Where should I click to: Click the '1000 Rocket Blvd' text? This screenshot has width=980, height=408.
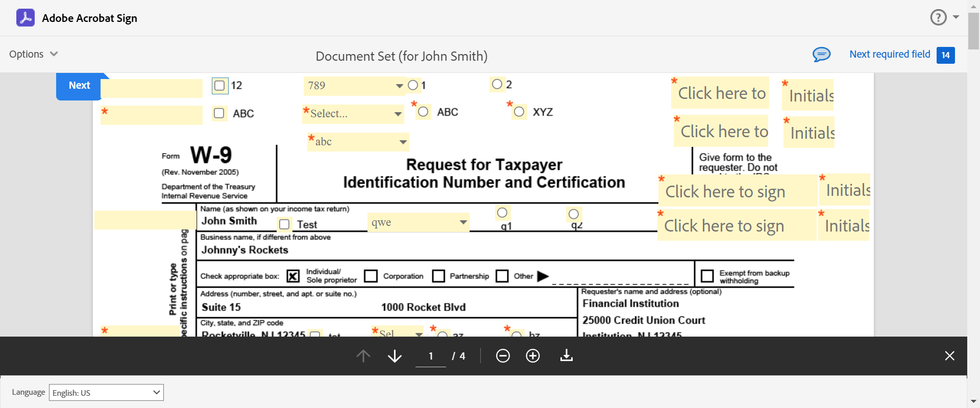coord(424,307)
